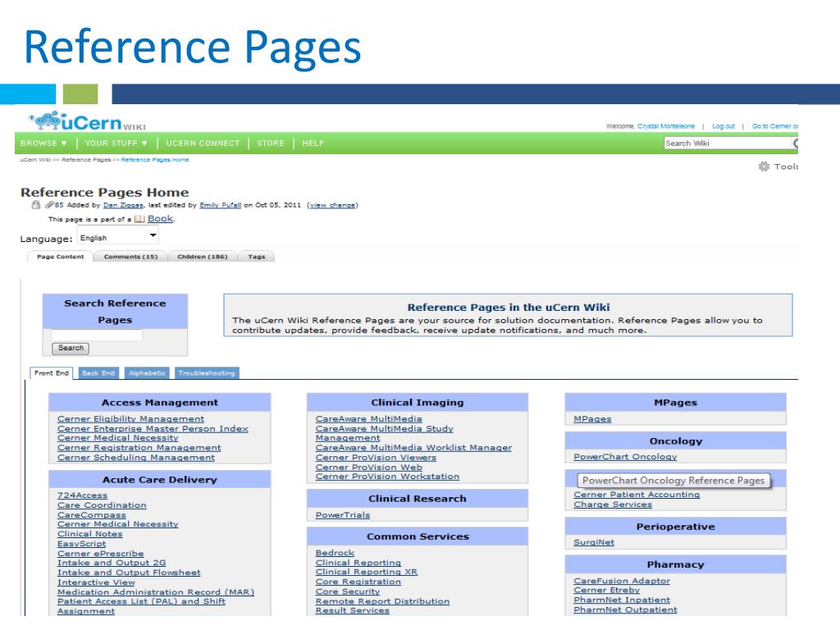The height and width of the screenshot is (630, 840).
Task: Open the SurgiNet link
Action: [x=594, y=542]
